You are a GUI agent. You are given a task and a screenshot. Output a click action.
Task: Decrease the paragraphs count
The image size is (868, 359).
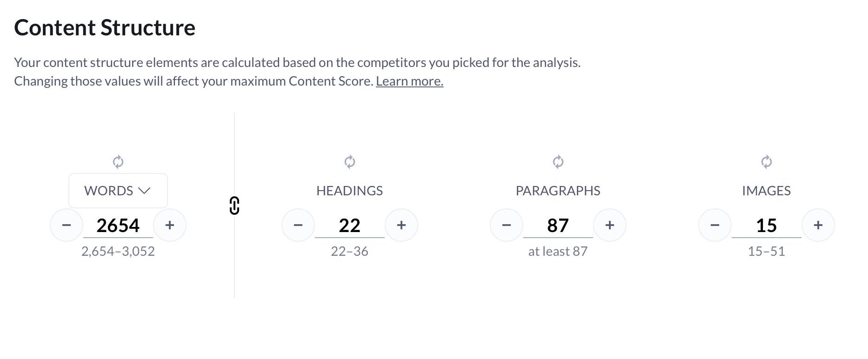click(507, 226)
